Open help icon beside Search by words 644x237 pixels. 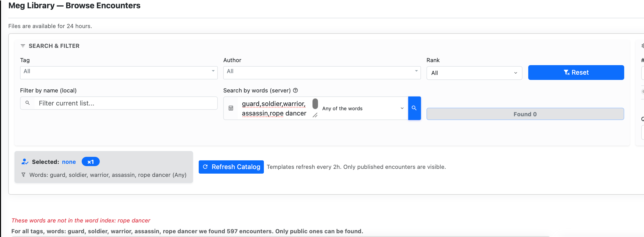[x=295, y=90]
